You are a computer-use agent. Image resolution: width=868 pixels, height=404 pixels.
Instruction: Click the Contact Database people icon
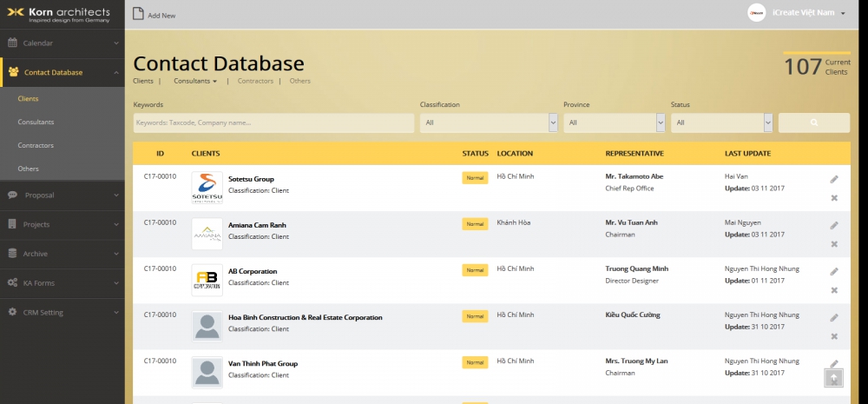tap(14, 72)
